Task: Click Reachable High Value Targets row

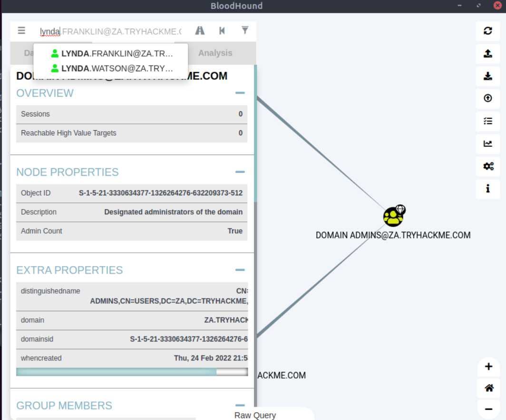Action: 132,133
